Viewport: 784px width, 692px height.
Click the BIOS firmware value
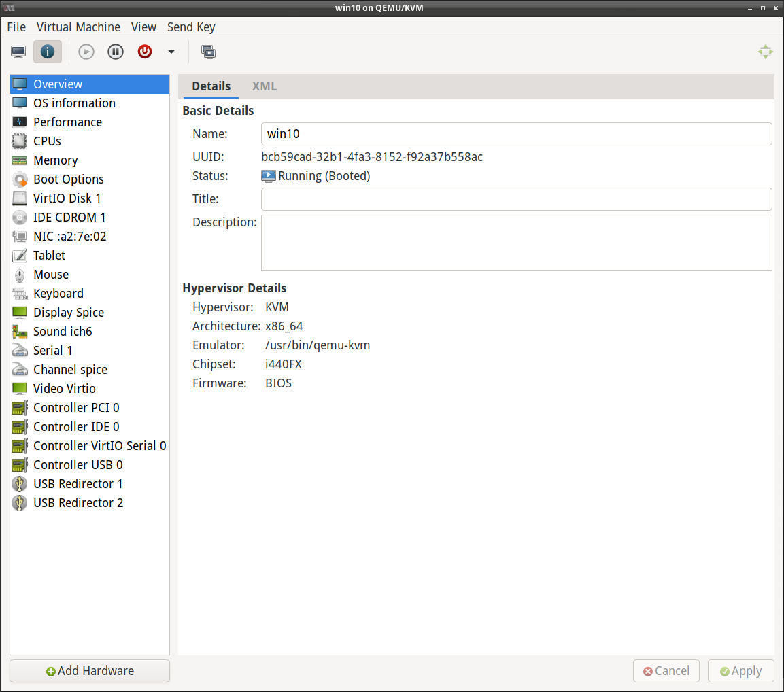tap(279, 383)
